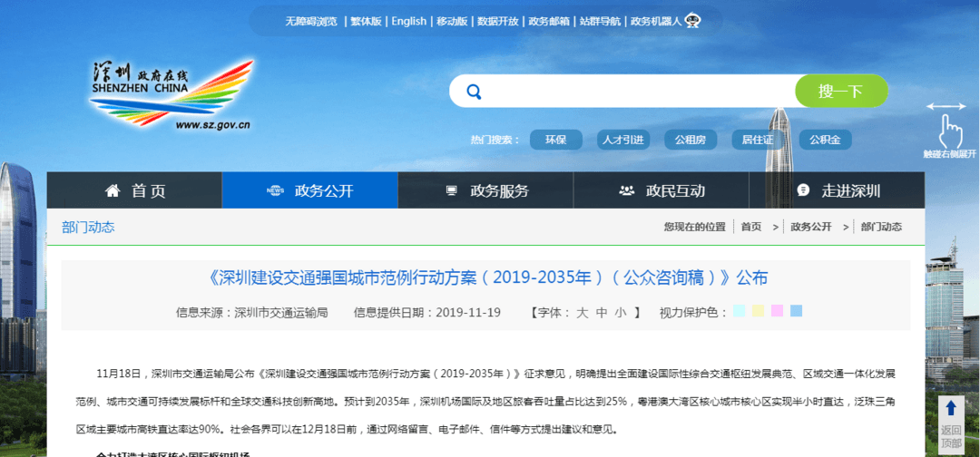This screenshot has height=457, width=980.
Task: Click the 搜一下 search button
Action: pos(841,92)
